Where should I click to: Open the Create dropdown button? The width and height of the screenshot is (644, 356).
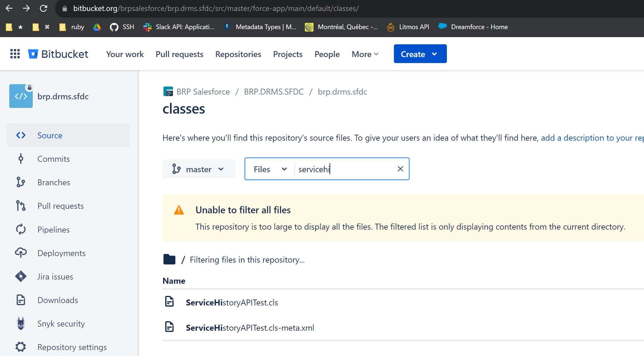pos(420,54)
